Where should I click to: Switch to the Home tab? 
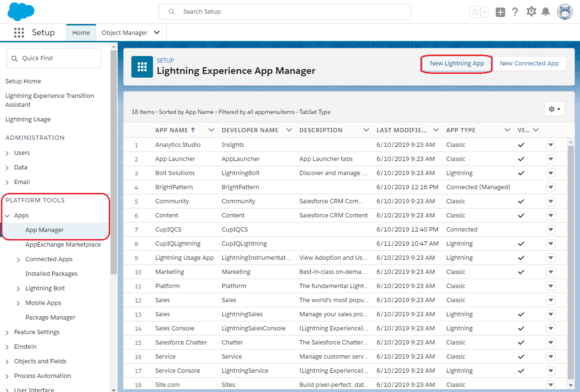[x=81, y=33]
